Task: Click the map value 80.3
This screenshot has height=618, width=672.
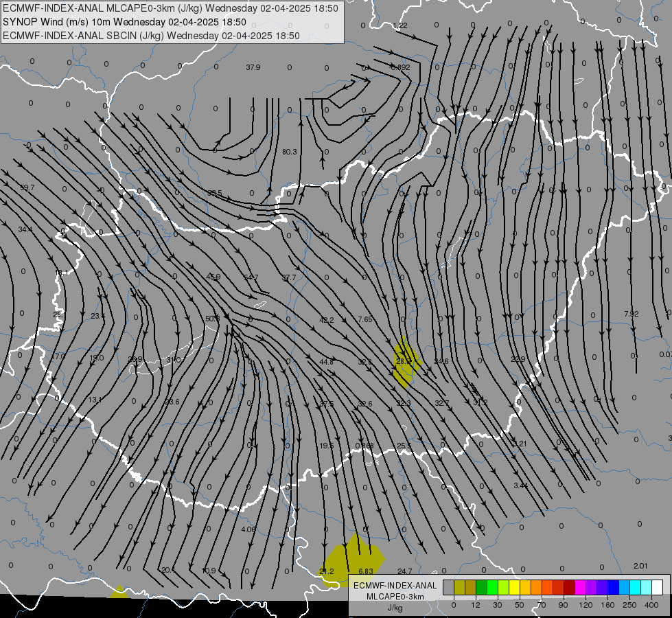Action: (289, 151)
